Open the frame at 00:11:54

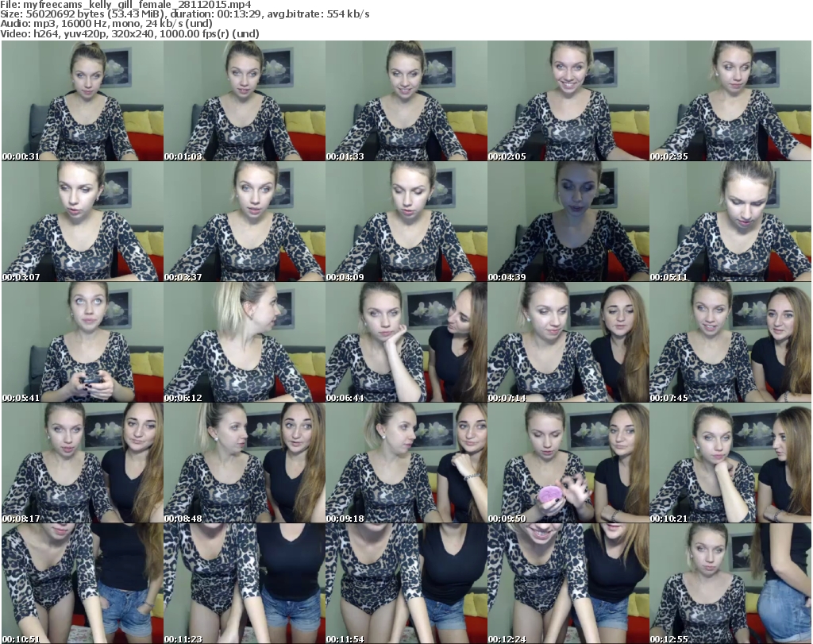click(x=406, y=584)
